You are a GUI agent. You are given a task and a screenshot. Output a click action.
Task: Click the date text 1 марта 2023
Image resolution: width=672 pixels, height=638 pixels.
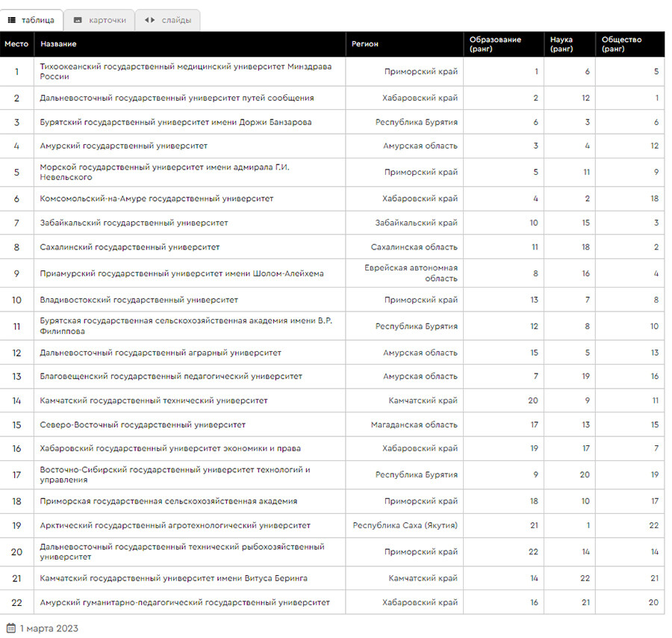(49, 628)
